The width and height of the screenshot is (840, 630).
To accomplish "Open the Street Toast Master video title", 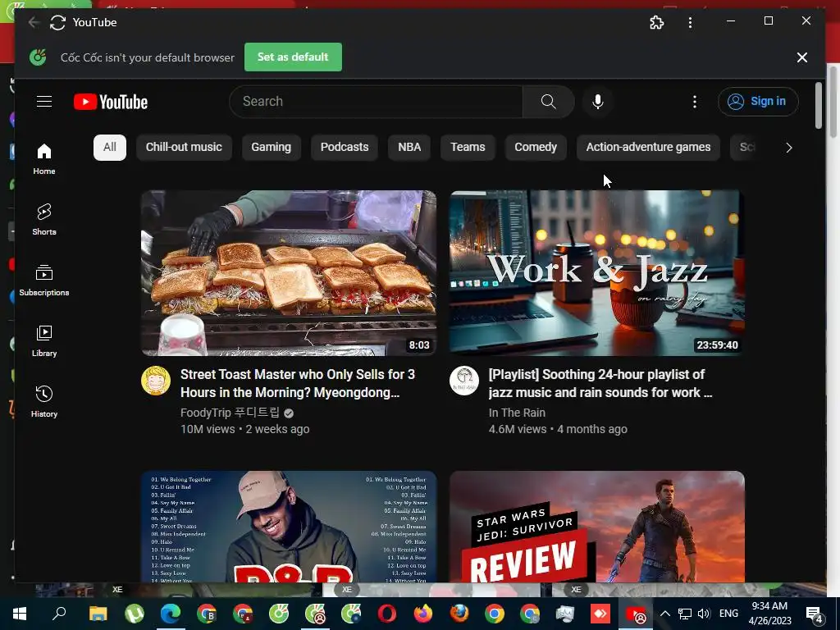I will tap(298, 383).
